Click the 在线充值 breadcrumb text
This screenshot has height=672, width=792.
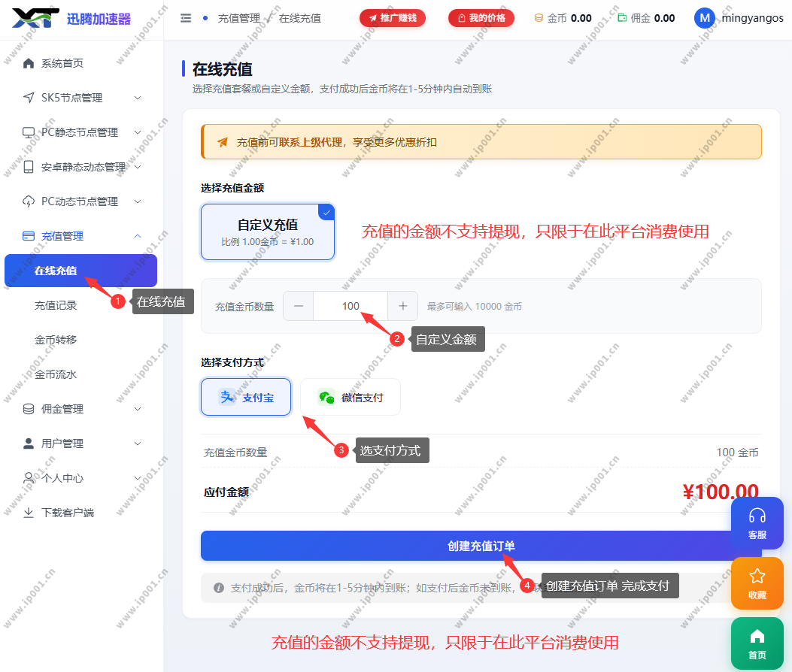pos(300,18)
